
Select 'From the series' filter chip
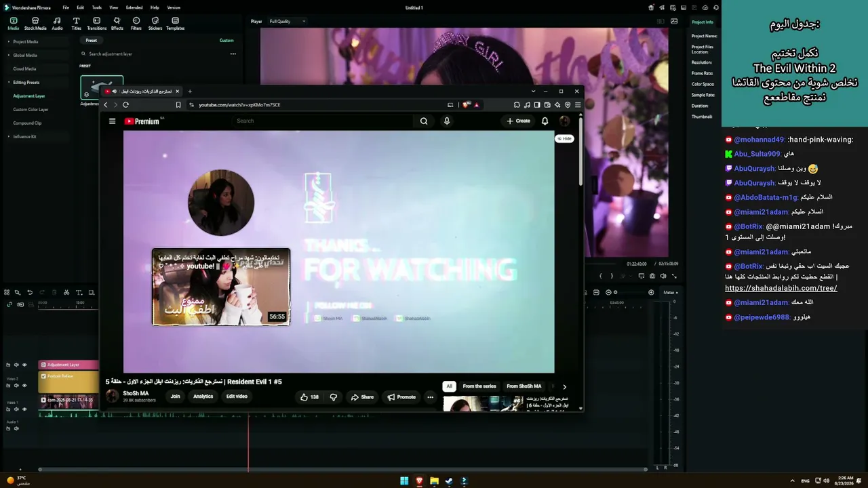pyautogui.click(x=479, y=386)
